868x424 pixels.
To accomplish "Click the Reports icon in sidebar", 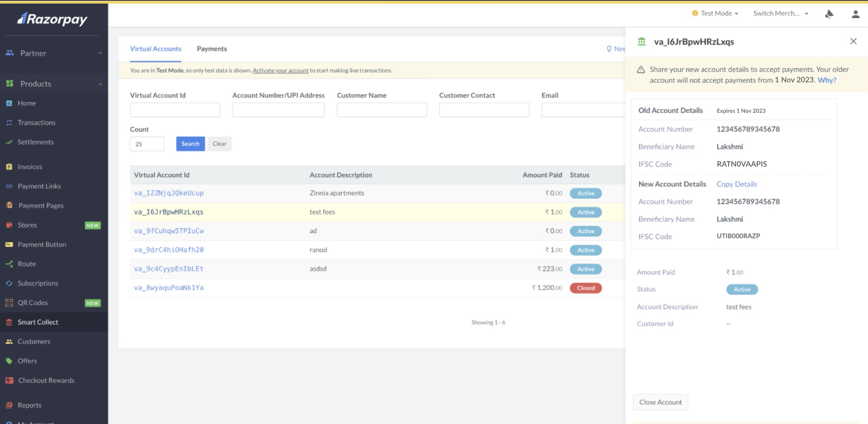I will [x=9, y=405].
